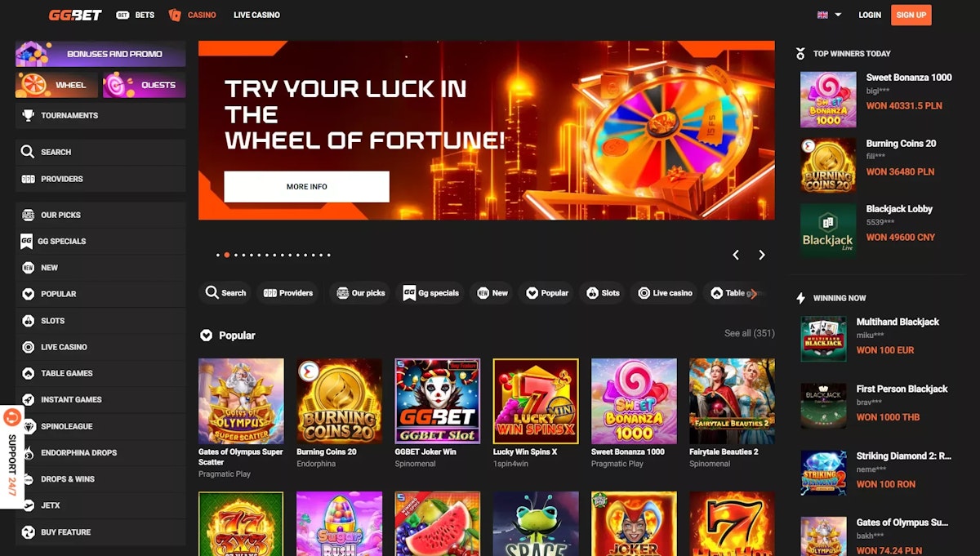This screenshot has width=980, height=556.
Task: Open the GG Specials sidebar section
Action: (100, 242)
